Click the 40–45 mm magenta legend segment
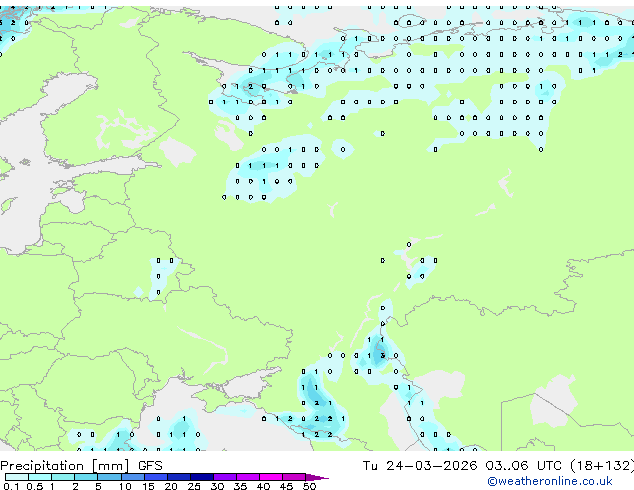The image size is (634, 490). (271, 477)
